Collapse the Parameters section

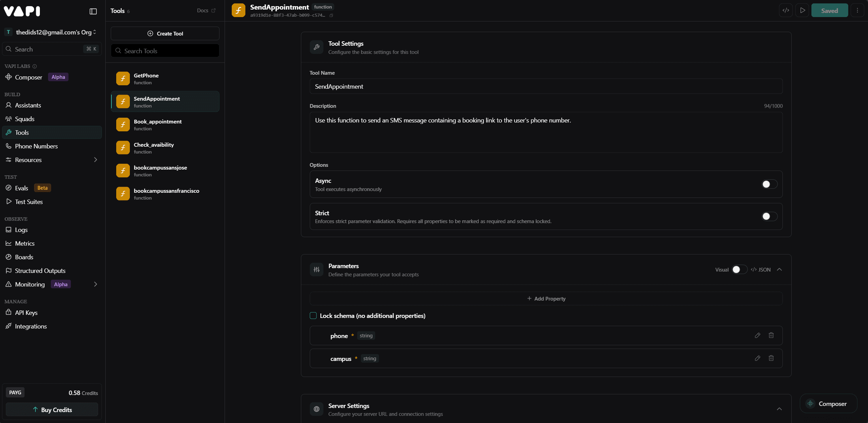[780, 269]
